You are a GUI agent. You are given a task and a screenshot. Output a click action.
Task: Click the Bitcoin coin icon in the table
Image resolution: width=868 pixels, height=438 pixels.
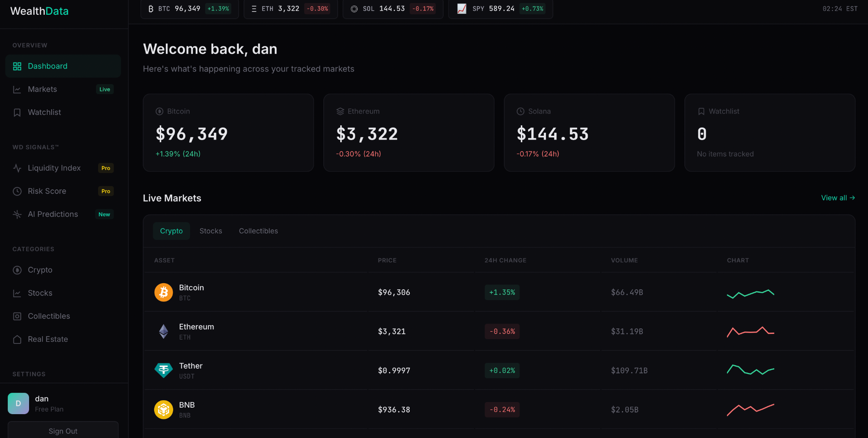pos(164,292)
